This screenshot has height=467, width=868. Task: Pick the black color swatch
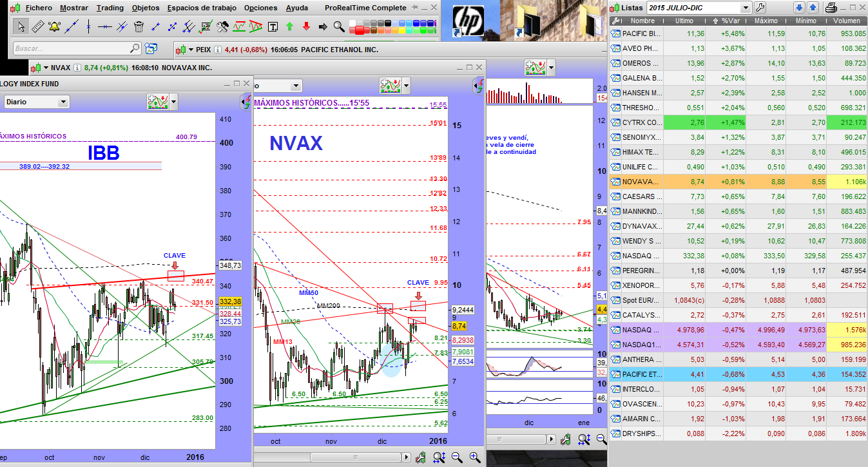pos(388,23)
